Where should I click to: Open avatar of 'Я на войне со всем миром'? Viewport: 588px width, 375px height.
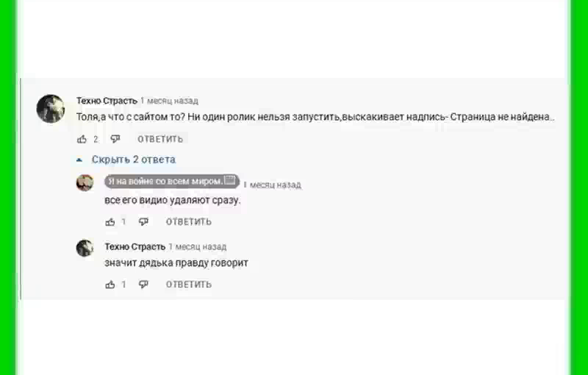click(x=85, y=183)
